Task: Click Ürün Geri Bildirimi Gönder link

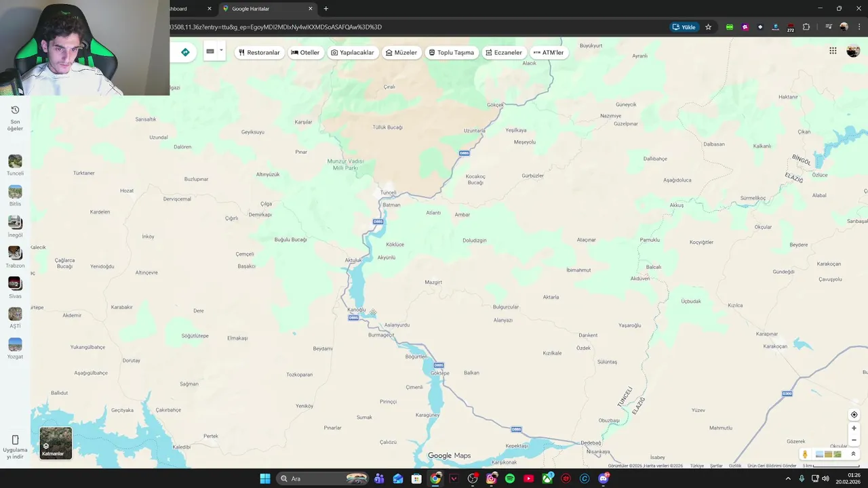Action: 772,466
